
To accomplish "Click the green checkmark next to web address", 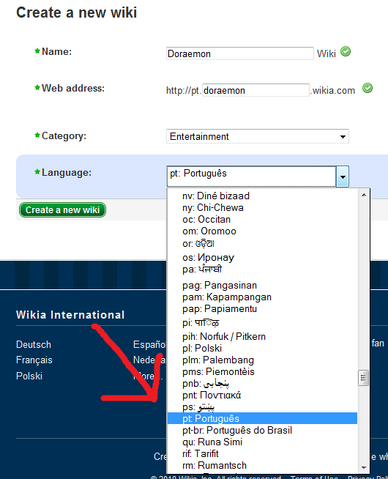I will (367, 88).
